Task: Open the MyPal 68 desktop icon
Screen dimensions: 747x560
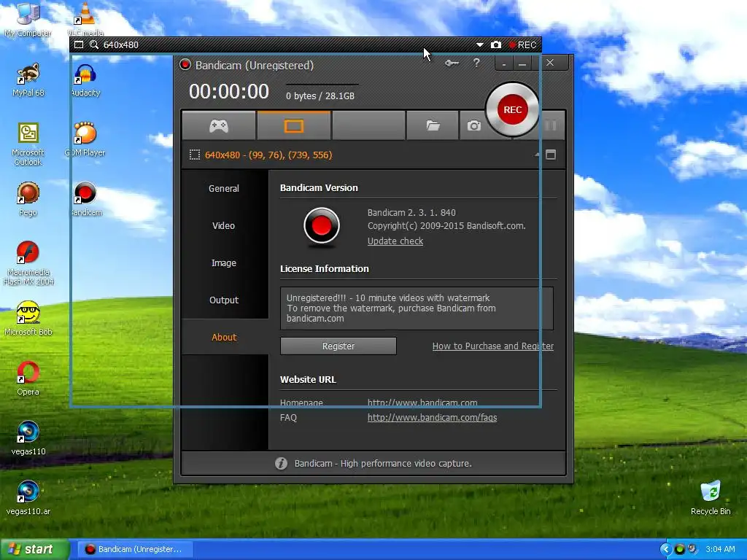Action: coord(28,80)
